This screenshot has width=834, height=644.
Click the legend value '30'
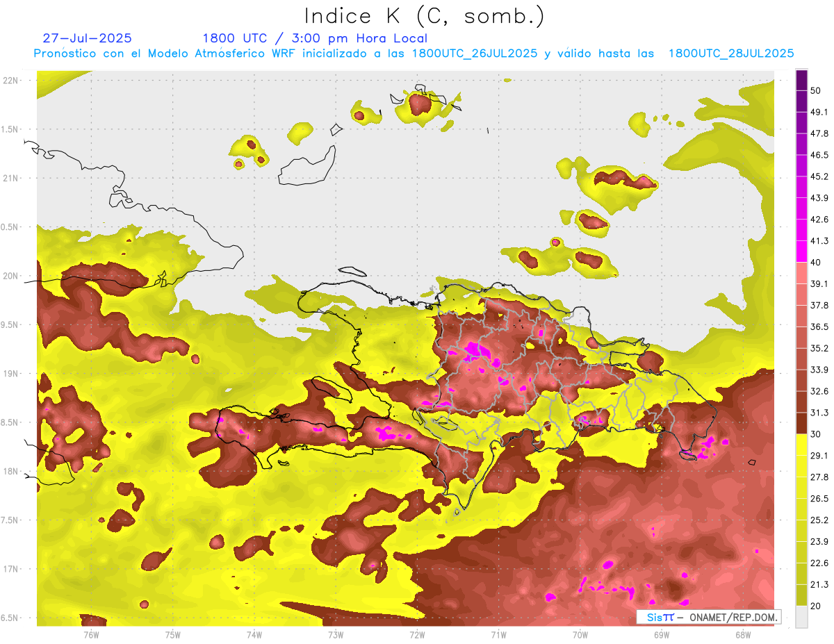point(815,434)
